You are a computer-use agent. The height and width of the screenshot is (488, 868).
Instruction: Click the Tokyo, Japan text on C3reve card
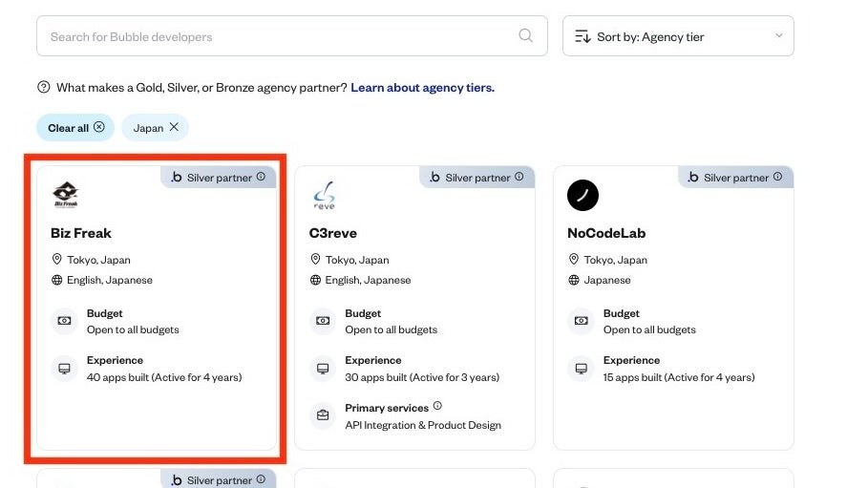pos(357,260)
